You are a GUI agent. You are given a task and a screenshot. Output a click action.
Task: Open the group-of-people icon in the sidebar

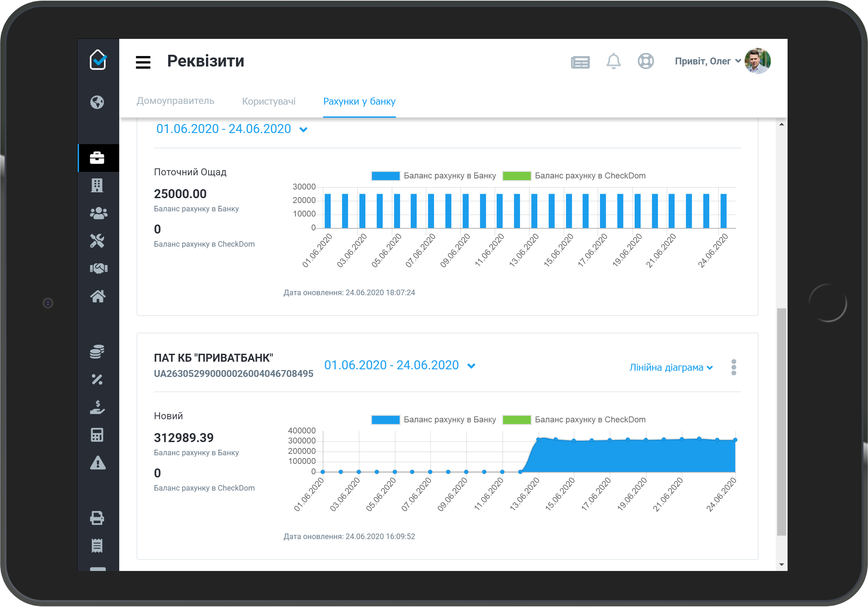coord(99,213)
